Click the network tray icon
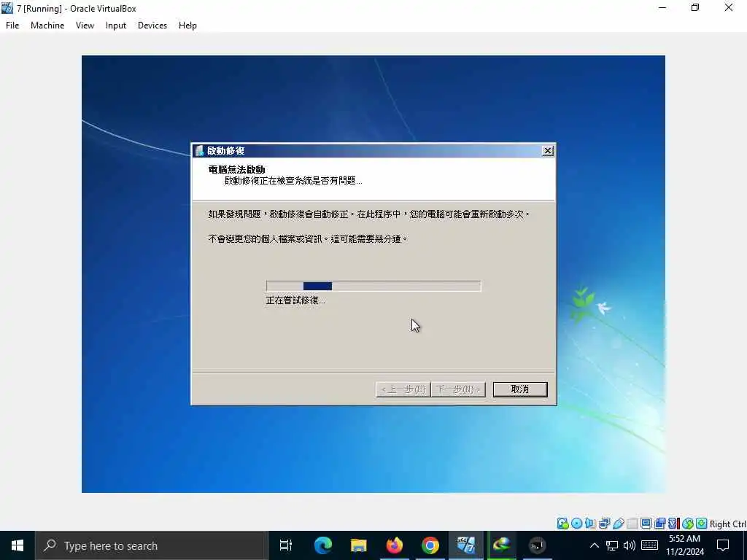The width and height of the screenshot is (747, 560). point(612,545)
